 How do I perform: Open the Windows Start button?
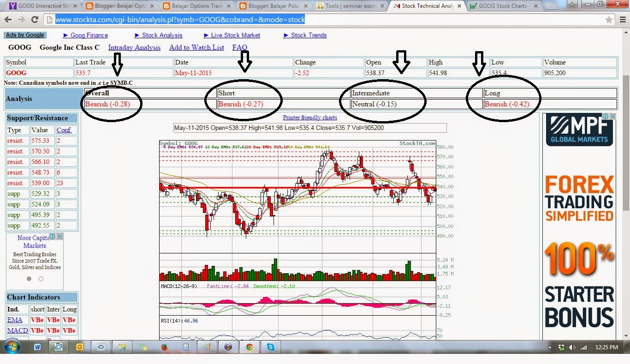[12, 347]
